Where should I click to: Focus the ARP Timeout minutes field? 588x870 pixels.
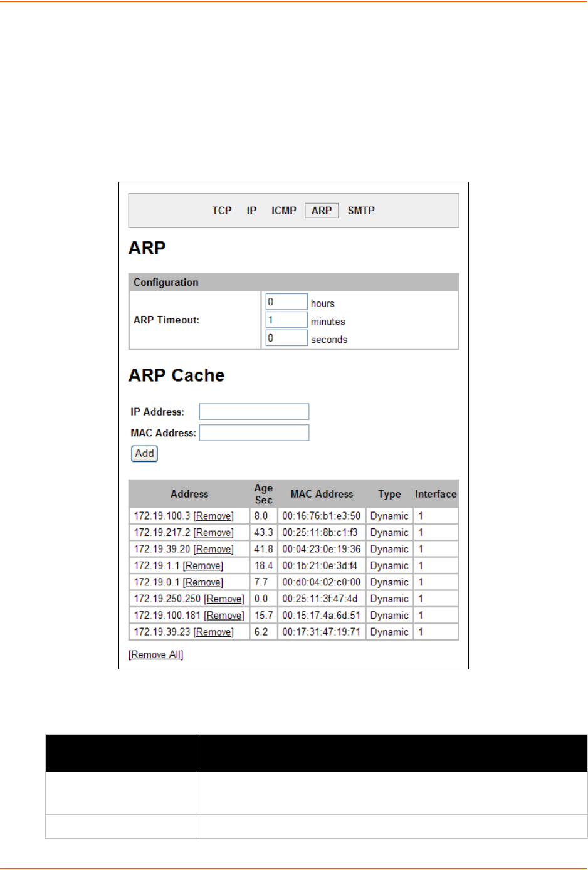(x=286, y=320)
